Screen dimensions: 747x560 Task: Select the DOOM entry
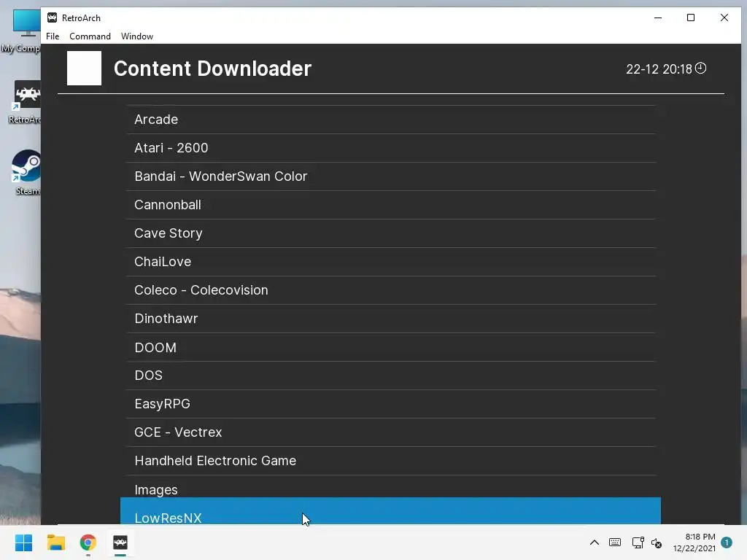pos(391,347)
